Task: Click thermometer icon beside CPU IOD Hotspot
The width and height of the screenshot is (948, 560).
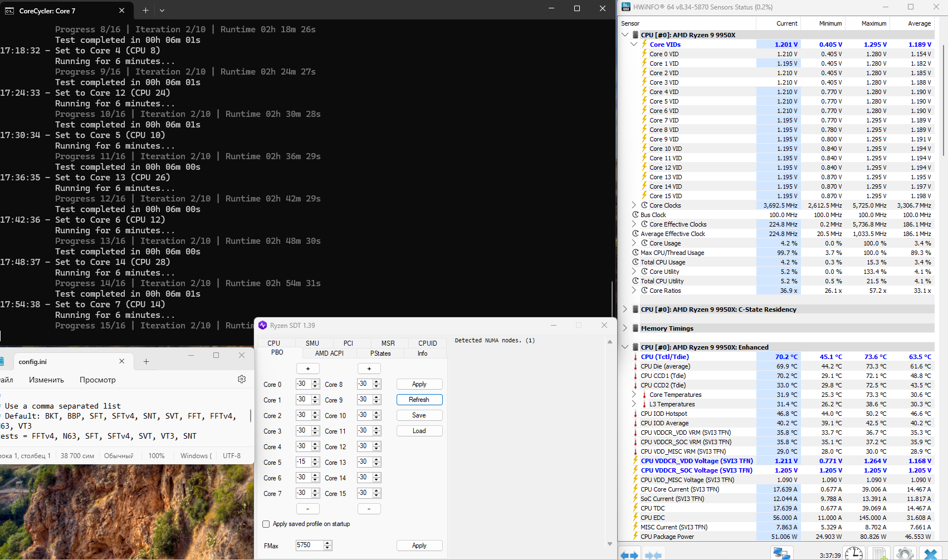Action: 636,414
